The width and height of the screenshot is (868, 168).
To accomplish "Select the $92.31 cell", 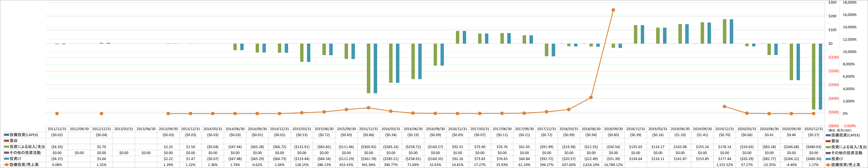I will (458, 147).
